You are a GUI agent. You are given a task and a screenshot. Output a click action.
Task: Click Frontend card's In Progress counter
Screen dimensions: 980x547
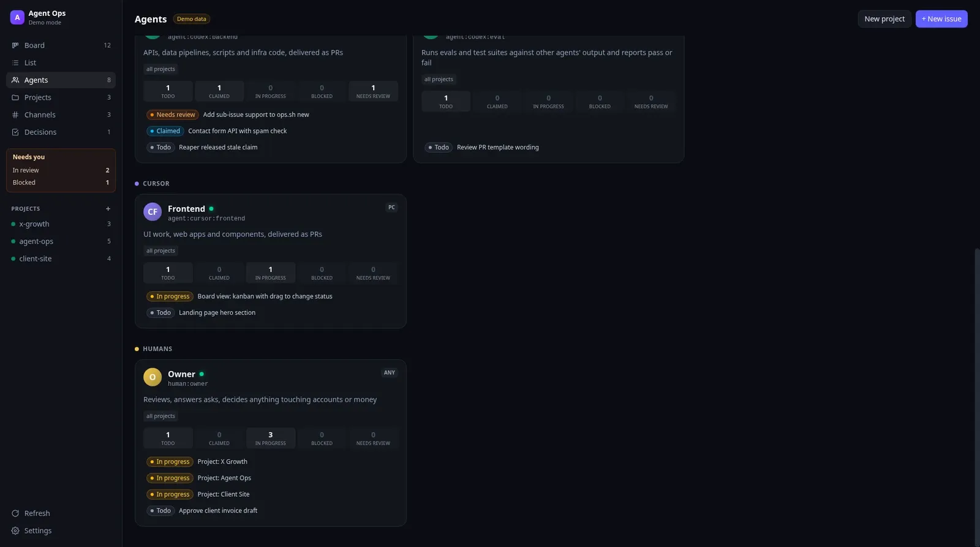(270, 273)
